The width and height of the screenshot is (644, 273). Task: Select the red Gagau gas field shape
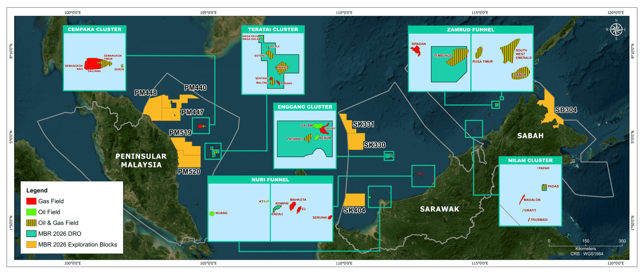pyautogui.click(x=324, y=129)
